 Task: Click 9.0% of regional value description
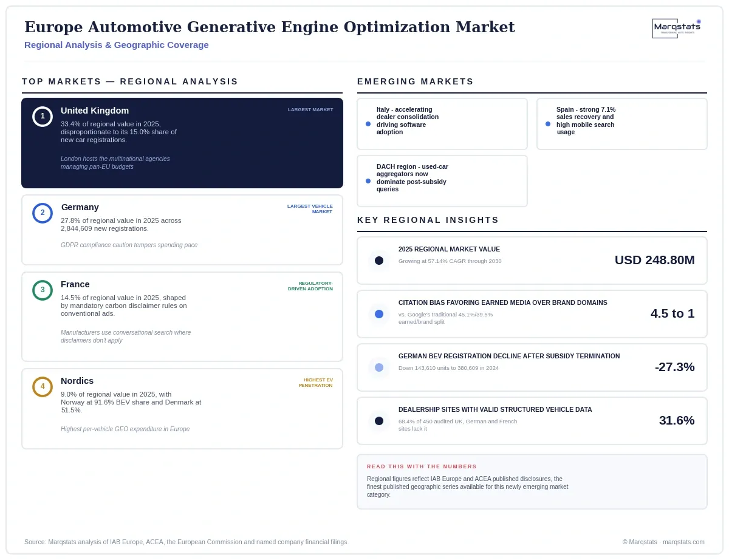click(131, 402)
